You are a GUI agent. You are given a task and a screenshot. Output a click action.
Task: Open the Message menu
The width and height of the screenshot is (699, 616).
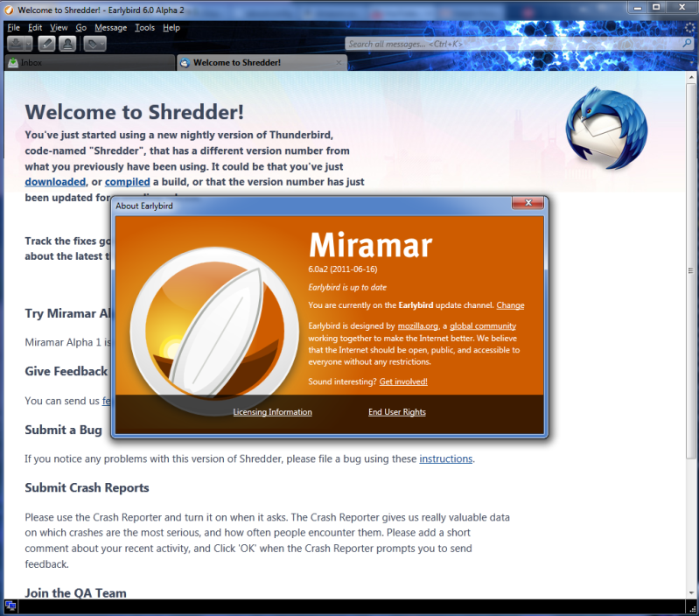[x=110, y=28]
